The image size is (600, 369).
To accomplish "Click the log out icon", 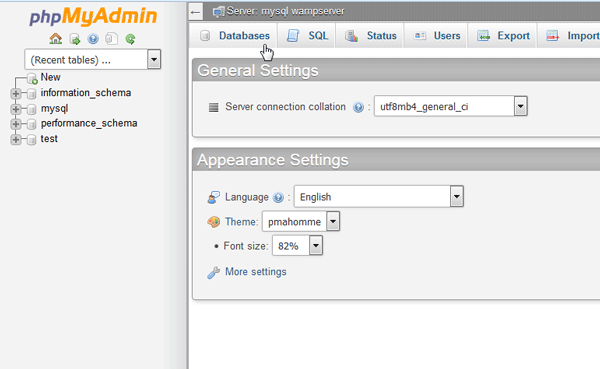I will tap(75, 39).
